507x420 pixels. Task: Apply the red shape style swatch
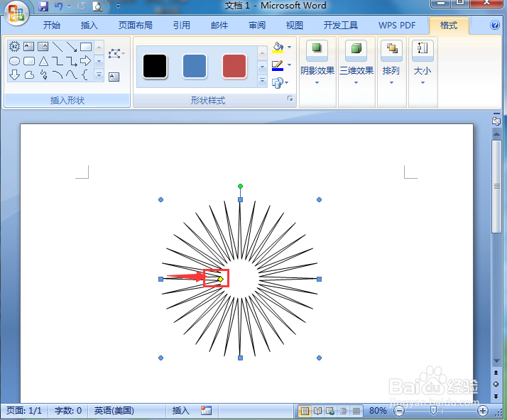pos(234,66)
